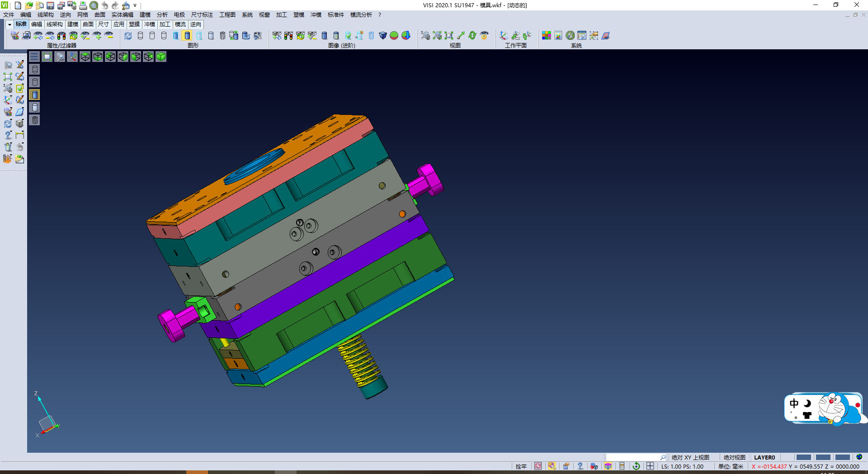The height and width of the screenshot is (474, 868).
Task: Click the solid green cube view icon
Action: [x=161, y=57]
